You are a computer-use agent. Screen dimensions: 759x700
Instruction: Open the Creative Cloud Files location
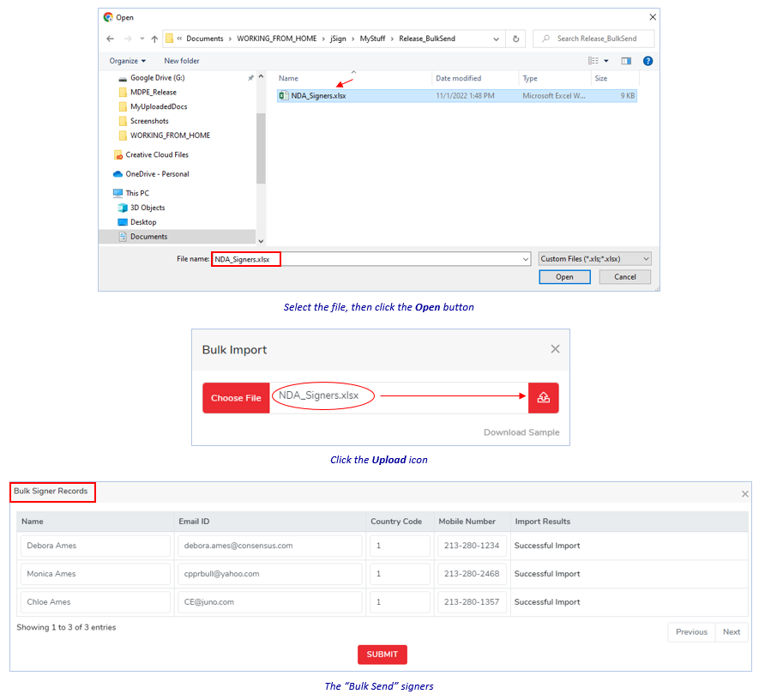[156, 155]
